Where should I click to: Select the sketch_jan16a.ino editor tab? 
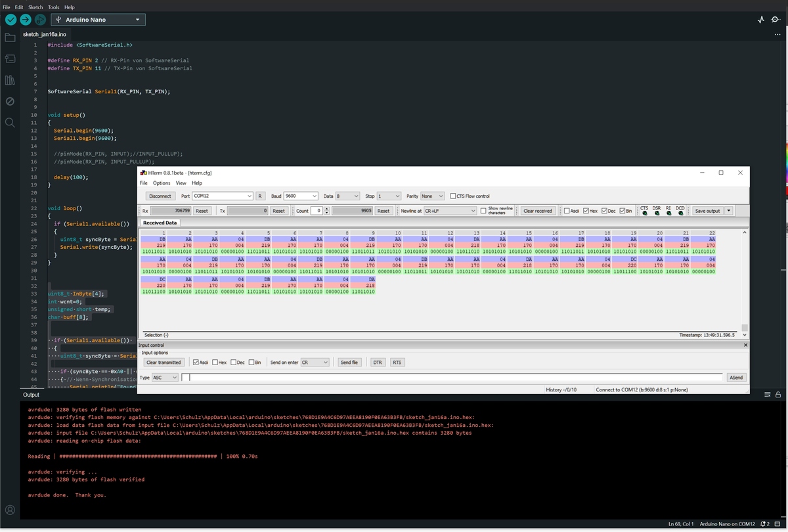coord(44,33)
